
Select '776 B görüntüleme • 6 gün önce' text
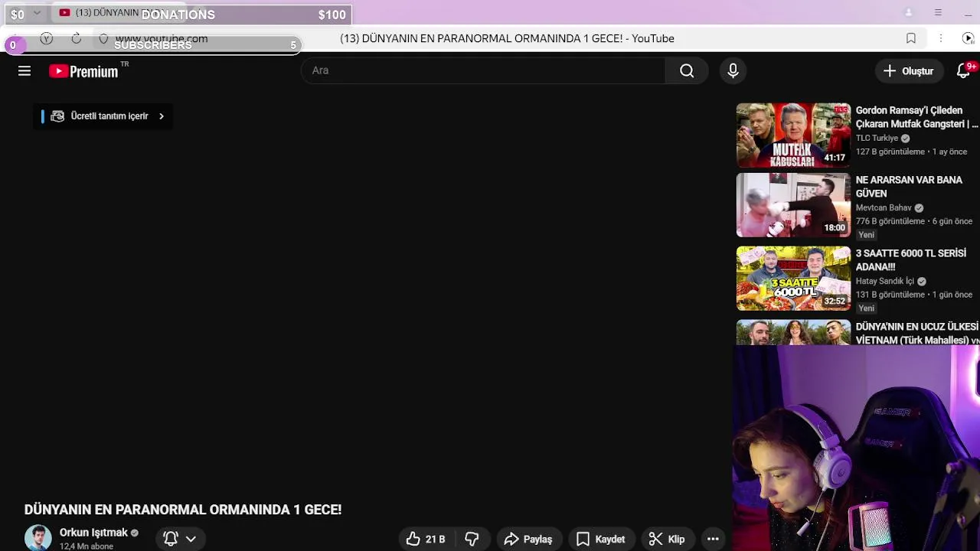click(x=914, y=222)
